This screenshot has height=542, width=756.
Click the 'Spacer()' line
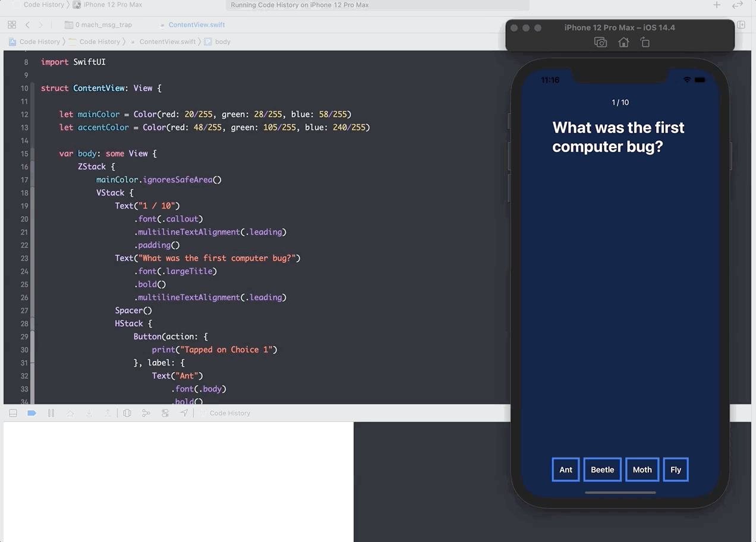134,310
